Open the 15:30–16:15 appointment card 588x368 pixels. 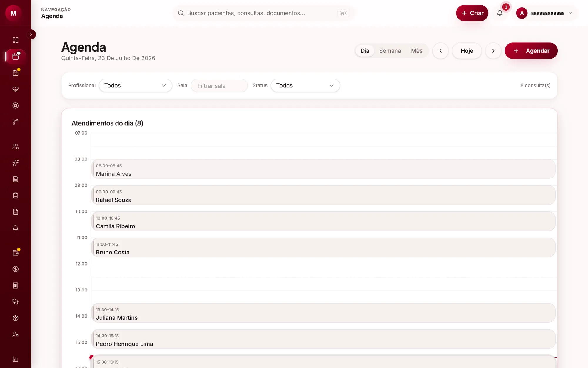323,362
